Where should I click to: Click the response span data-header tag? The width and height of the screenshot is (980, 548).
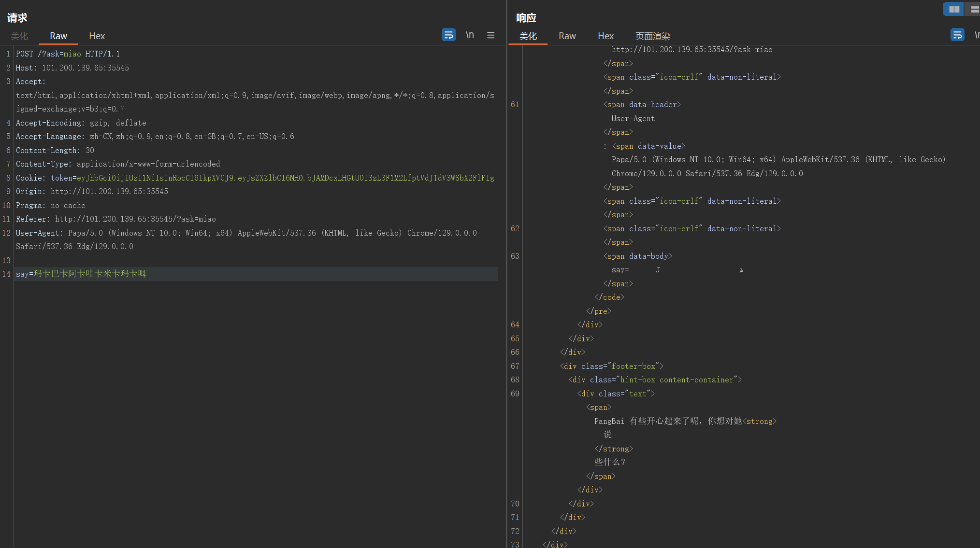(x=642, y=104)
